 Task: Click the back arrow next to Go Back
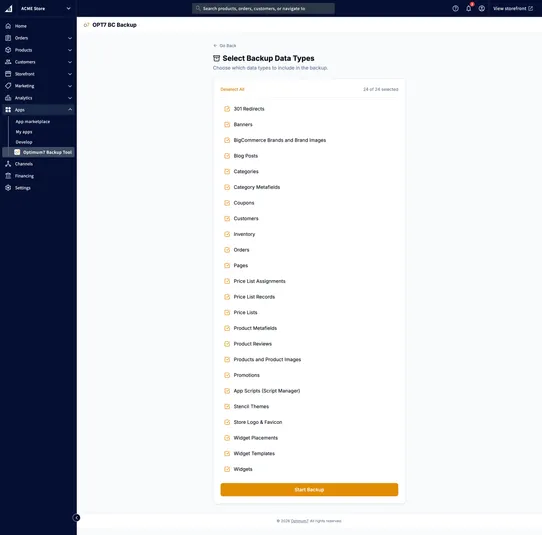tap(215, 46)
